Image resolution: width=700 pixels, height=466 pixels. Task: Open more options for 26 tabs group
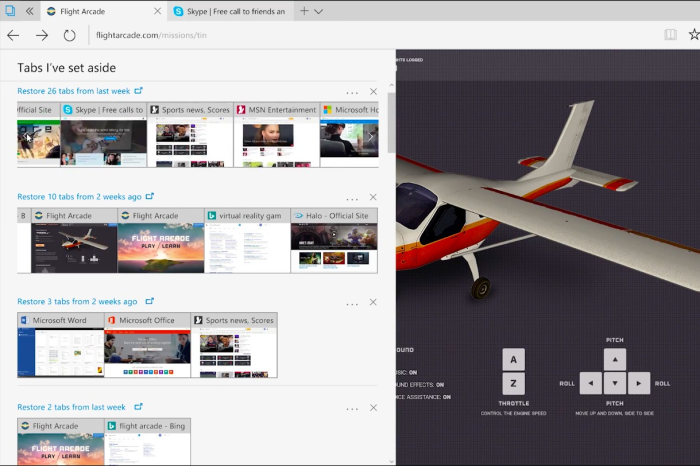pos(352,92)
